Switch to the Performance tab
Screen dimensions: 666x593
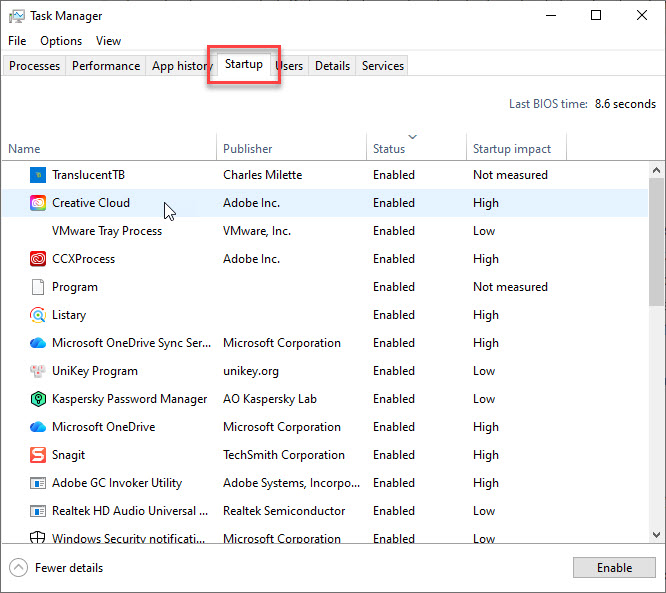106,66
